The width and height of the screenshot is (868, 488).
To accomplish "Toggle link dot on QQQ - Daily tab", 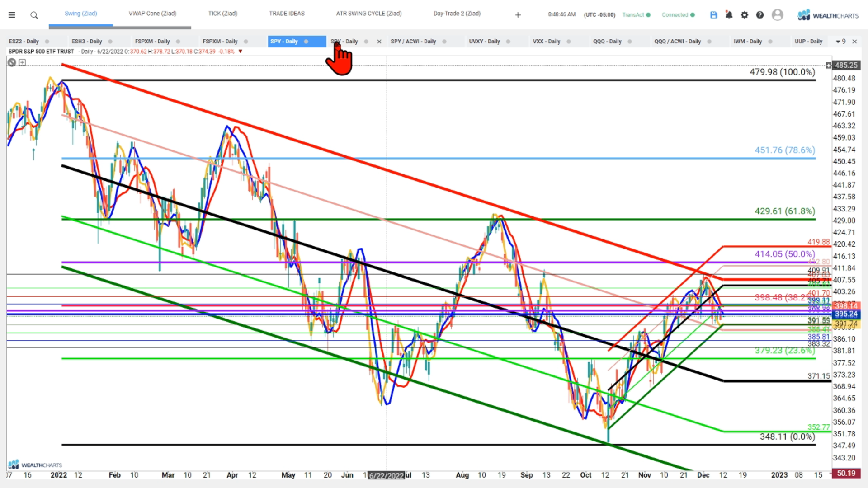I will [630, 42].
